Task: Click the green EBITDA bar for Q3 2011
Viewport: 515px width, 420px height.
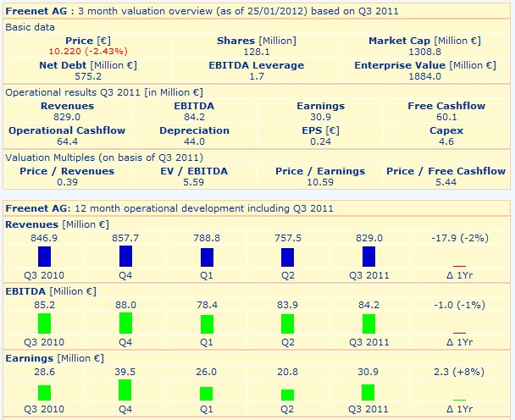Action: click(368, 323)
